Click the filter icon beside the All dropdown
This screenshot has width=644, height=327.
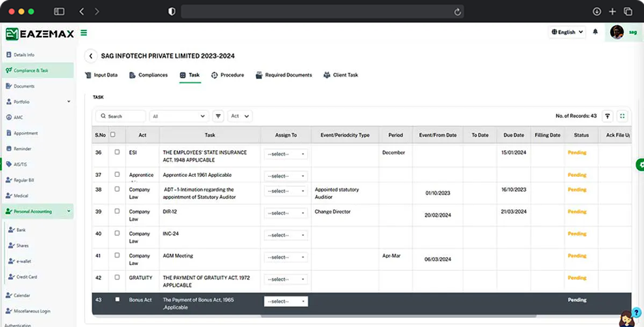pyautogui.click(x=218, y=116)
